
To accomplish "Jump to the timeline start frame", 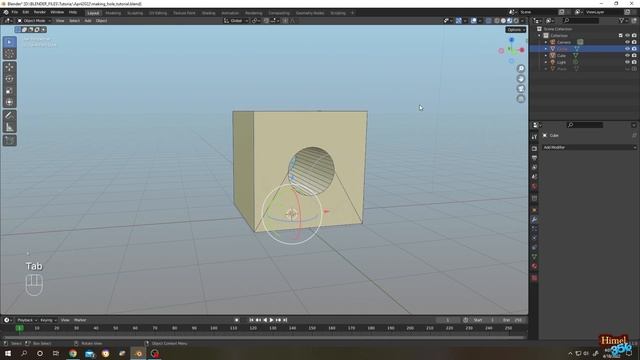I will tap(251, 320).
